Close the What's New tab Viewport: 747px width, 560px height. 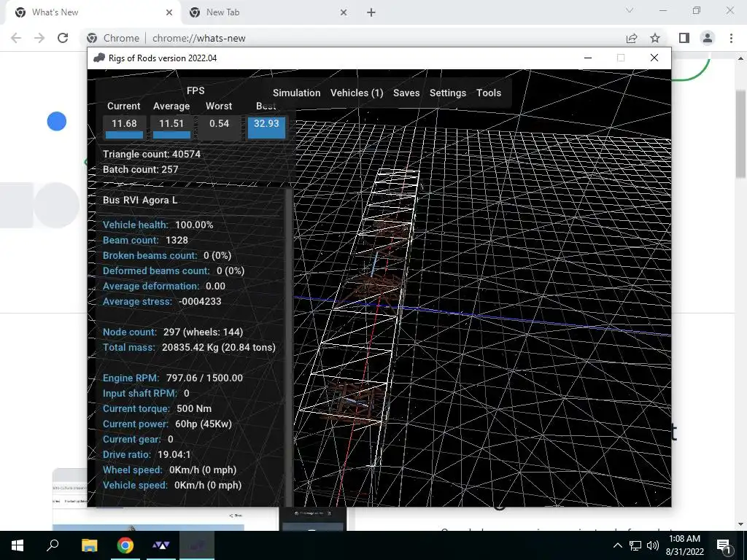(x=169, y=12)
